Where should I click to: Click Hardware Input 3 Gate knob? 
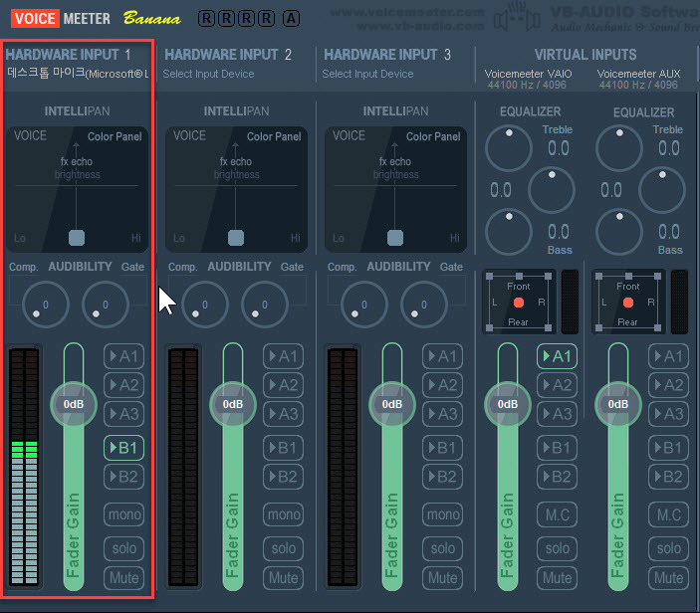(424, 305)
